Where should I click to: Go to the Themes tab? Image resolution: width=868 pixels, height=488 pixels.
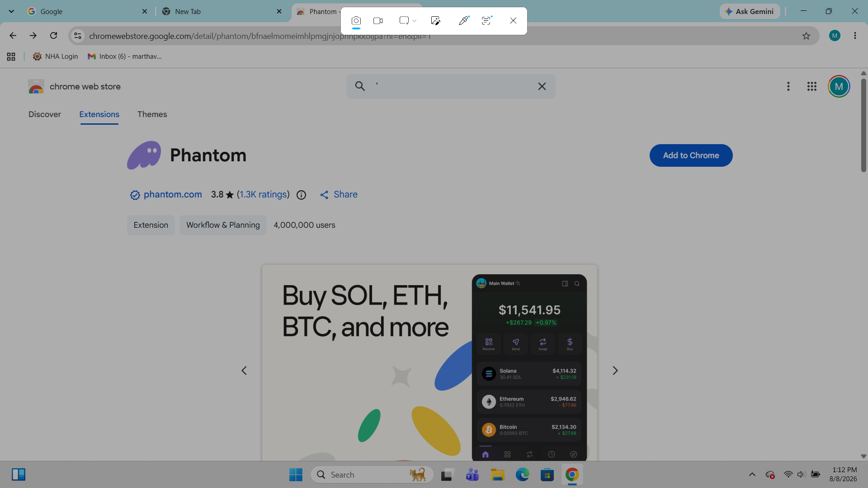(152, 114)
